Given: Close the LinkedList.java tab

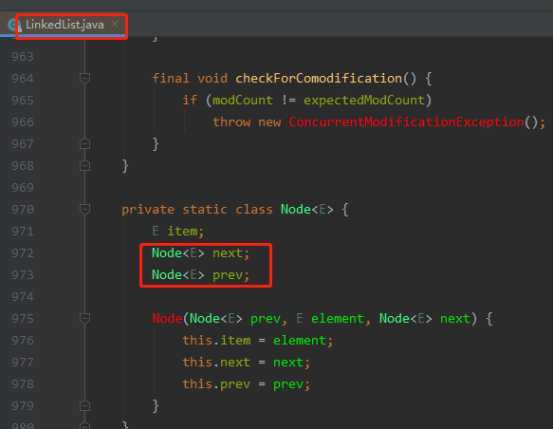Looking at the screenshot, I should (115, 24).
